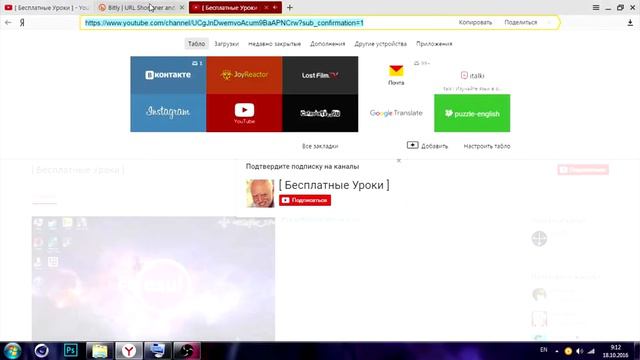Screen dimensions: 640x360
Task: Open the Instagram tile
Action: (168, 113)
